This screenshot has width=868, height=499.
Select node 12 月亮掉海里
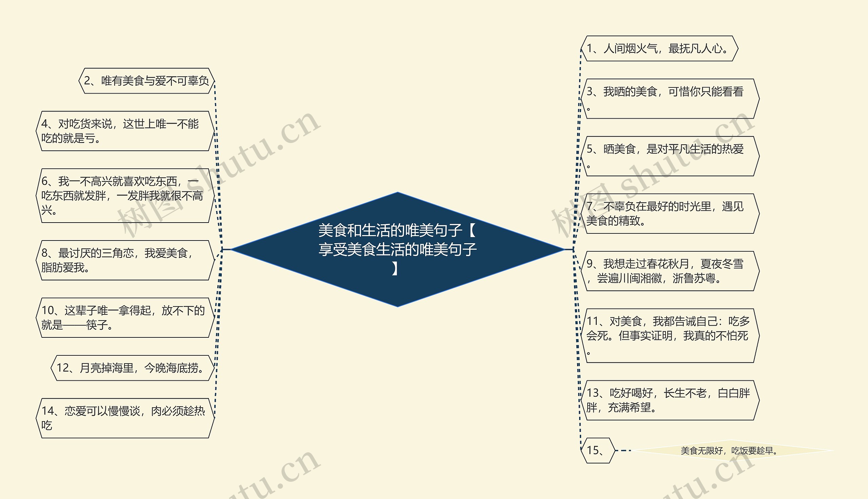pos(132,368)
